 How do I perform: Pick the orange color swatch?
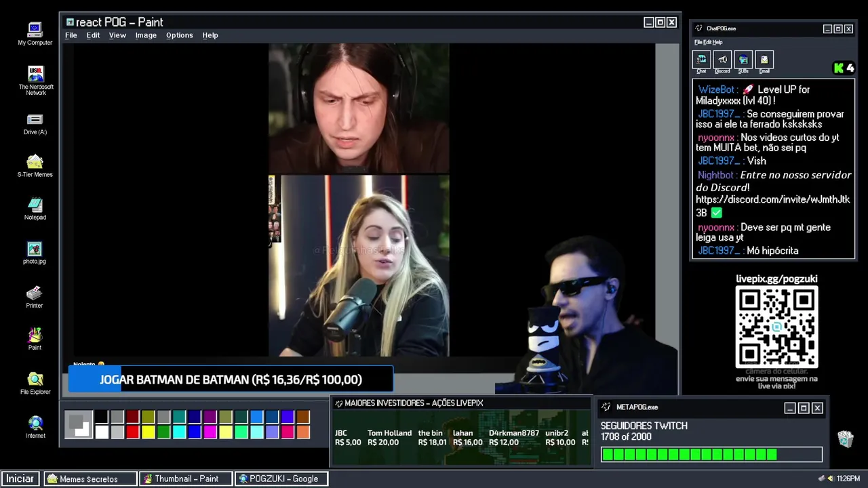click(x=303, y=432)
